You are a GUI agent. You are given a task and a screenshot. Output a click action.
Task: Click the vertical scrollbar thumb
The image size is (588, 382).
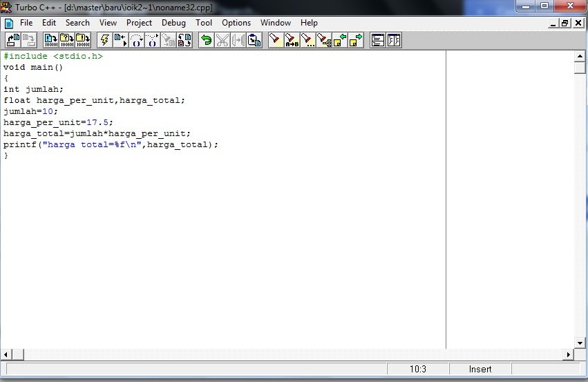click(580, 68)
